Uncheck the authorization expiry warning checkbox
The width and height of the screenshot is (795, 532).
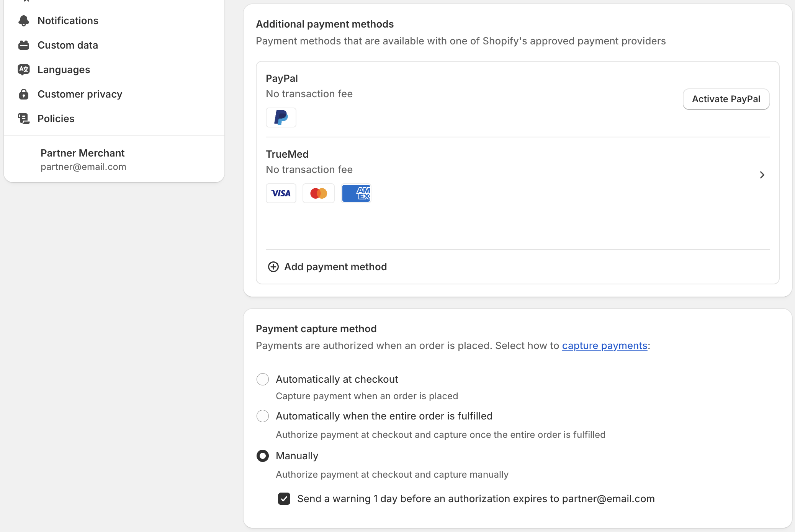click(x=284, y=499)
